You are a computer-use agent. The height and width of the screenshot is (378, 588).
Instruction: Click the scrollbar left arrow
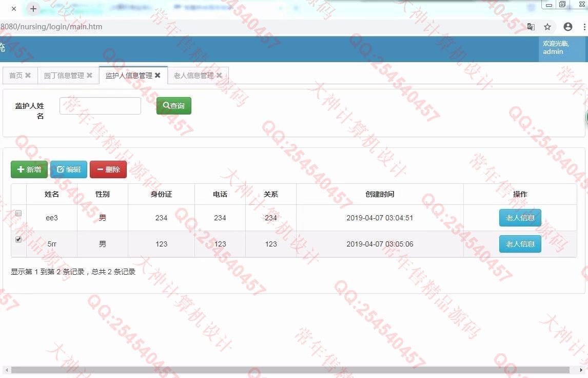pos(6,370)
